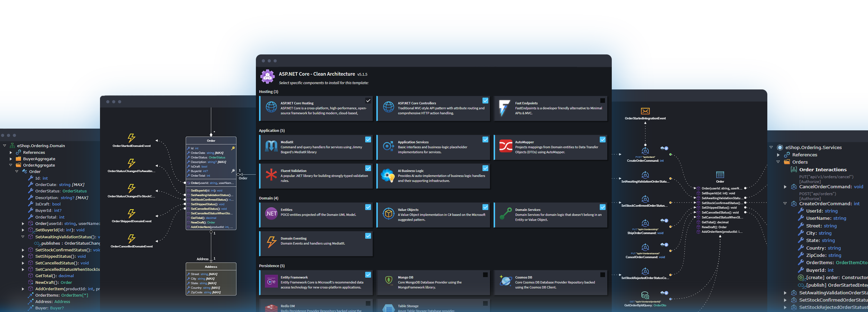
Task: Click the Domain Services component card
Action: (x=550, y=215)
